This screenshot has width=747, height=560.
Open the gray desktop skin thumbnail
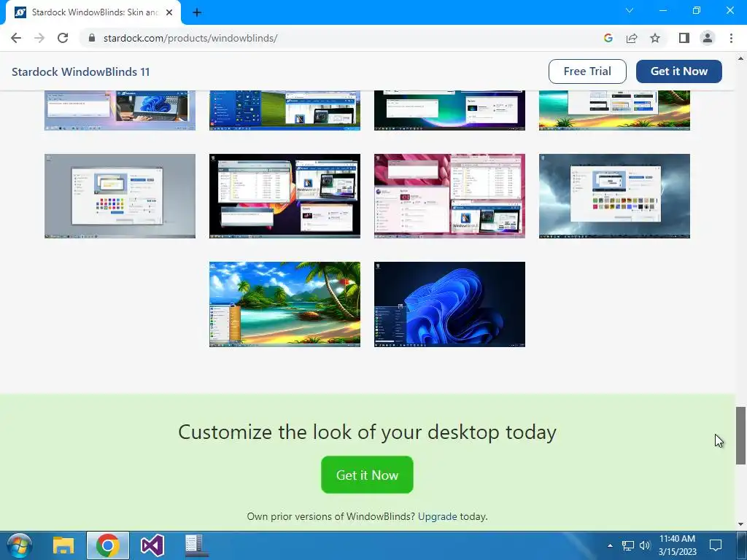point(120,195)
